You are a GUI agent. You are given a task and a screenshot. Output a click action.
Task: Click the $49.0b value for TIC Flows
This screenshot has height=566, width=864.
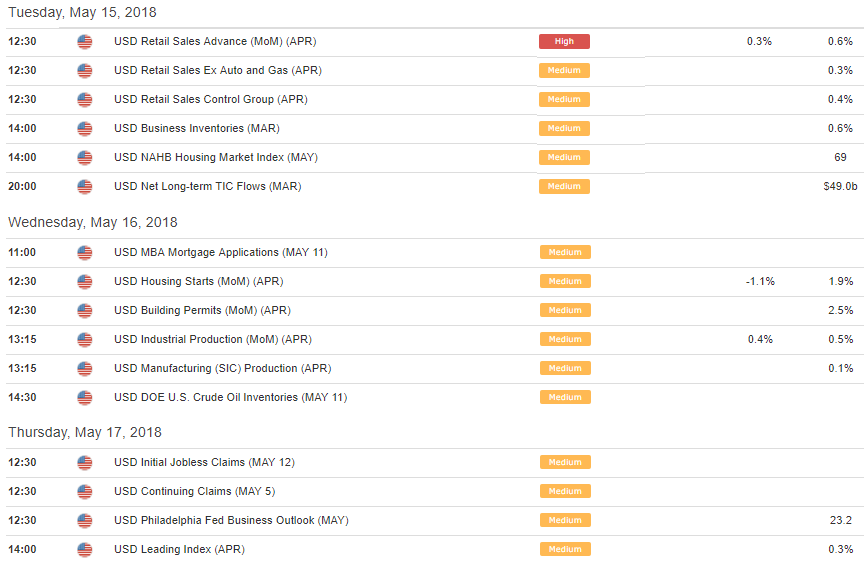[838, 187]
